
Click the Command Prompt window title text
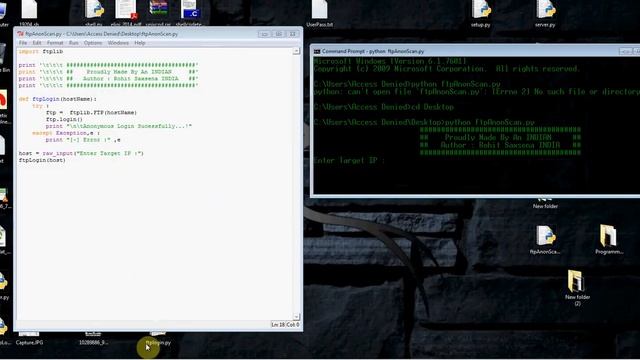[373, 51]
